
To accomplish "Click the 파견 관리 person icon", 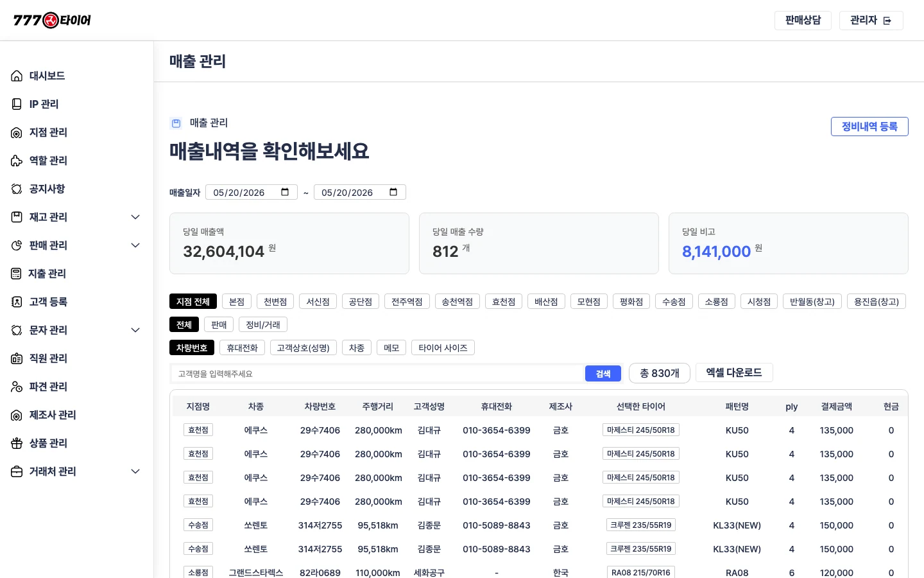I will (x=17, y=387).
